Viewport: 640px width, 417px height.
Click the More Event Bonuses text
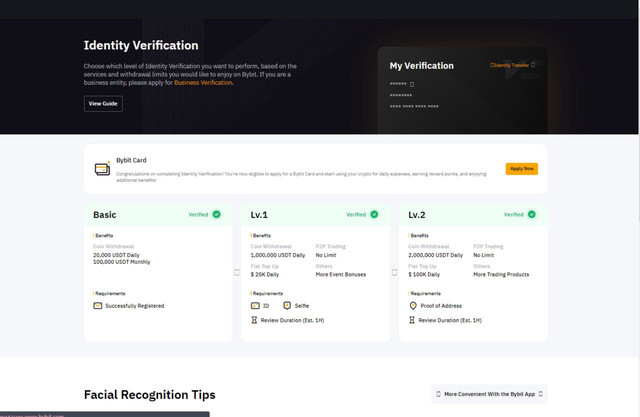pyautogui.click(x=341, y=275)
